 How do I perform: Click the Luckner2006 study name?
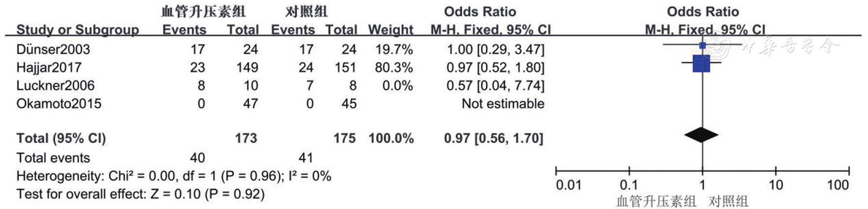[x=55, y=85]
